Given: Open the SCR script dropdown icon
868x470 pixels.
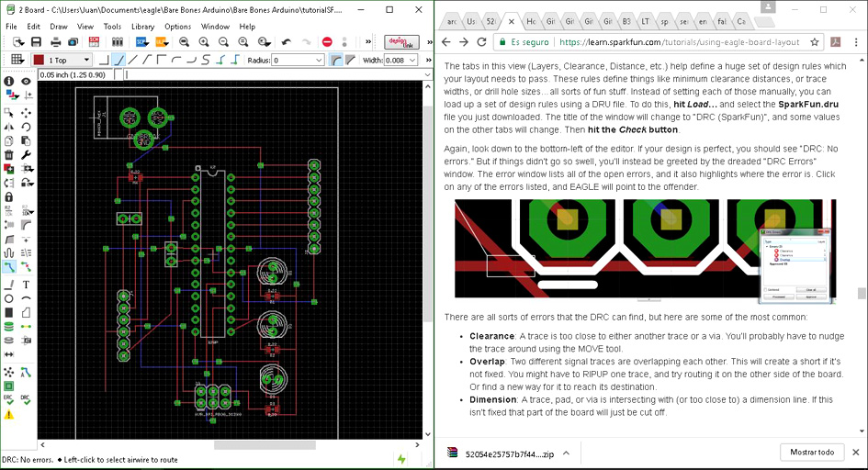Looking at the screenshot, I should (x=141, y=42).
